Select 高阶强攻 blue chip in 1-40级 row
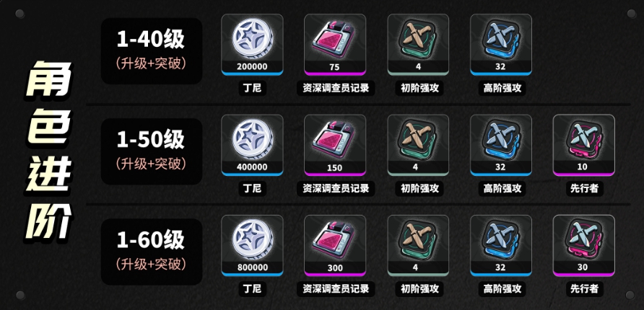The image size is (644, 310). coord(501,45)
